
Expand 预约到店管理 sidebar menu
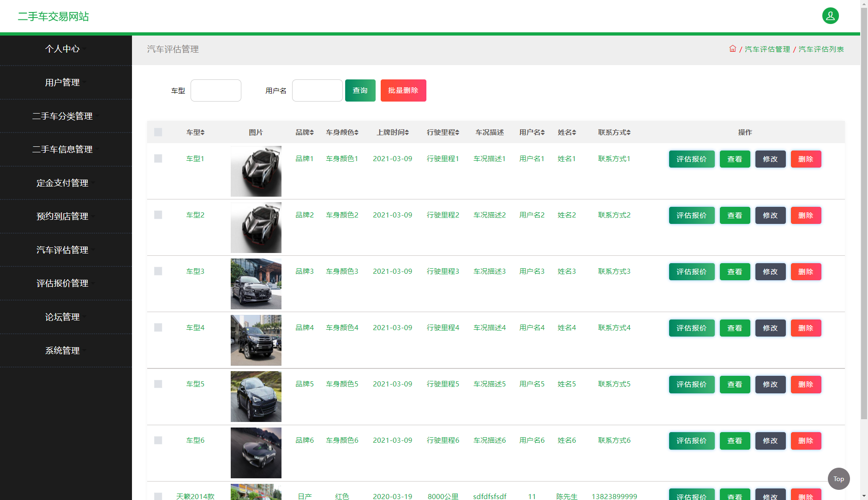pyautogui.click(x=66, y=216)
